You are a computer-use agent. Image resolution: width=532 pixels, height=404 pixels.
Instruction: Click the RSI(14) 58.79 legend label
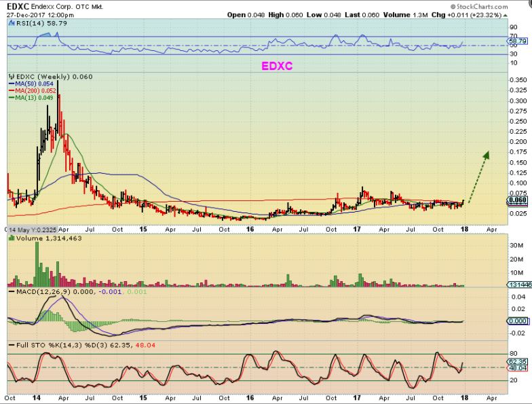click(x=41, y=23)
